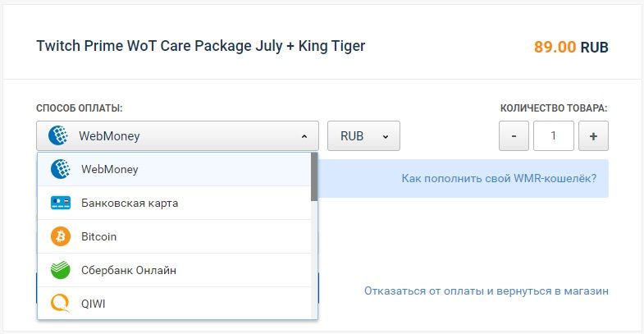The height and width of the screenshot is (334, 644).
Task: Click the WebMoney globe icon in the list
Action: pyautogui.click(x=60, y=169)
